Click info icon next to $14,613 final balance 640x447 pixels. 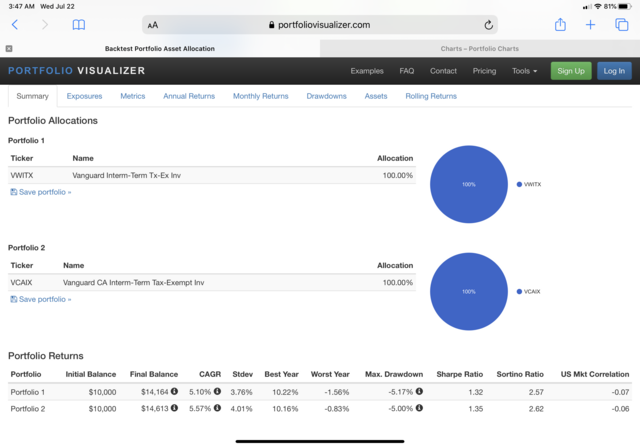click(x=174, y=408)
